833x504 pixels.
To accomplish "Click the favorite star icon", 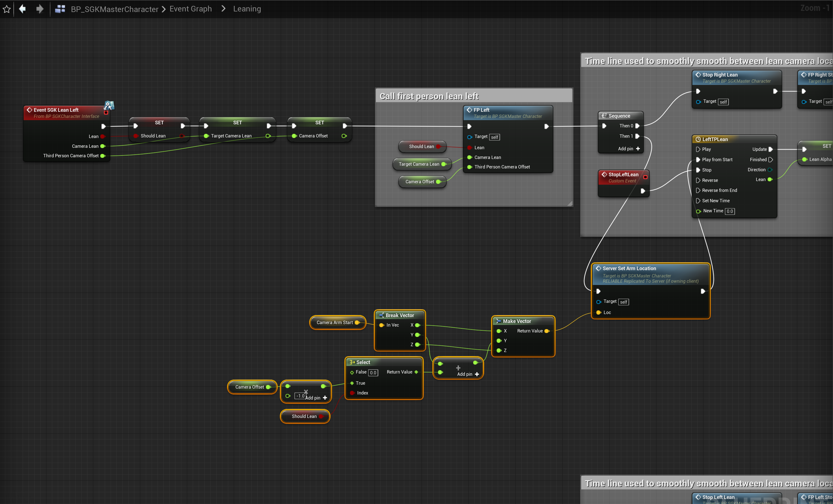I will [7, 9].
